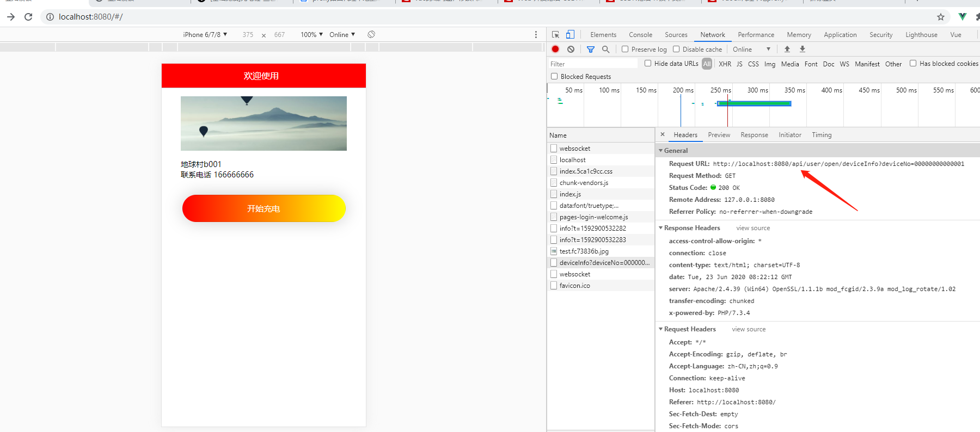980x432 pixels.
Task: Enable Preserve log checkbox
Action: pyautogui.click(x=625, y=49)
